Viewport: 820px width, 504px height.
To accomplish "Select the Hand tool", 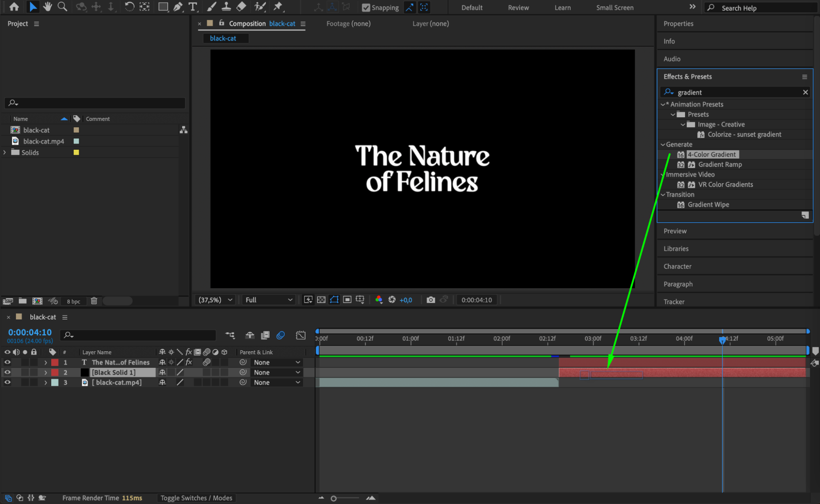I will pyautogui.click(x=48, y=7).
